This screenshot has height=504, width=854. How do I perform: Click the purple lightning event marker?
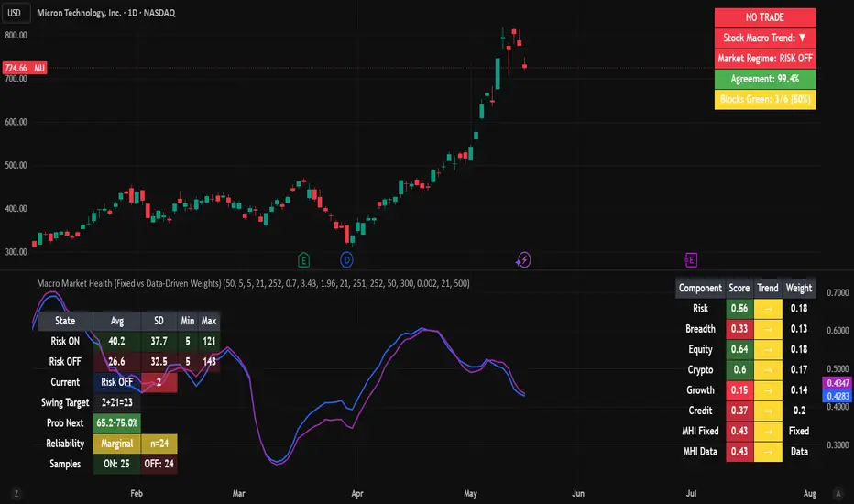click(x=523, y=260)
